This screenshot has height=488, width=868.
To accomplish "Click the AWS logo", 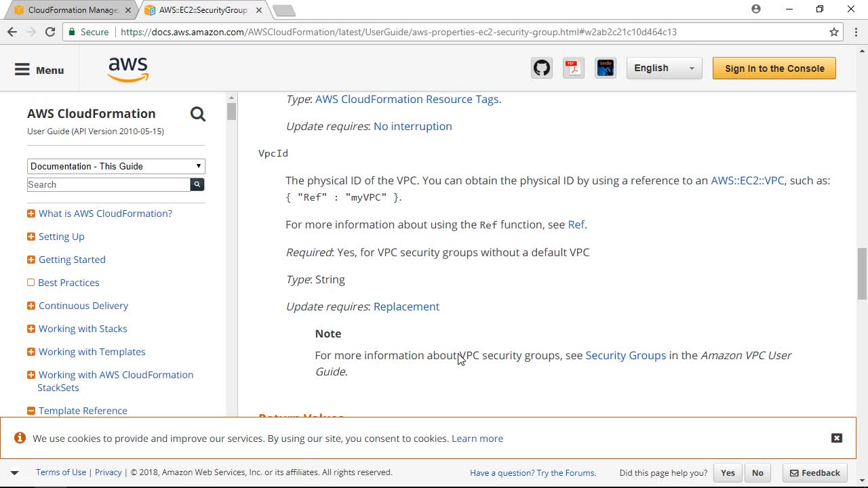I will (x=127, y=69).
